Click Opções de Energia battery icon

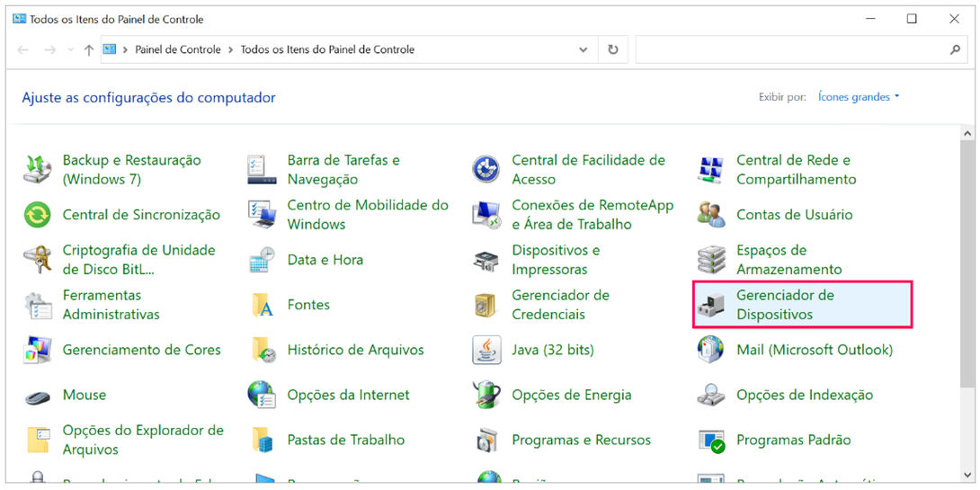(x=487, y=395)
